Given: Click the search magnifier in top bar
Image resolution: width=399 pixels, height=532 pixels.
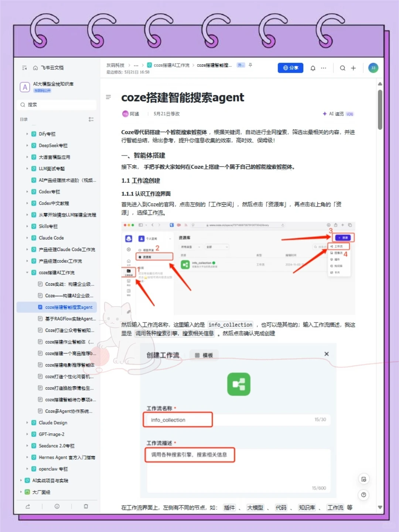Looking at the screenshot, I should pyautogui.click(x=342, y=68).
